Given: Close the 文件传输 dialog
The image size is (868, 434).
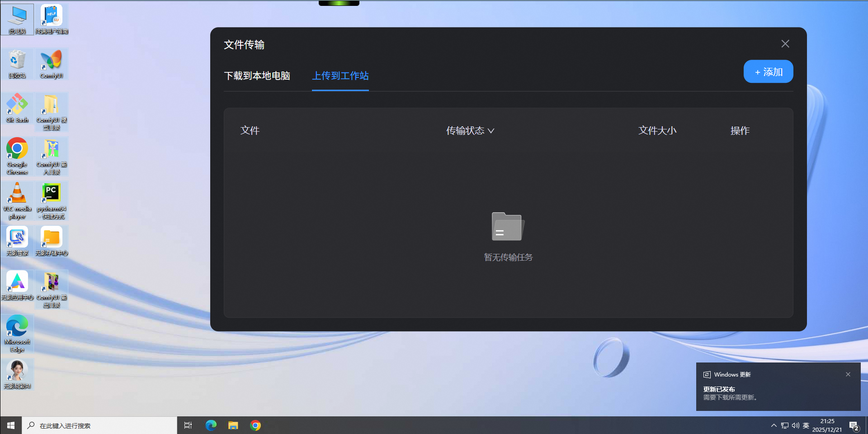Looking at the screenshot, I should 785,44.
